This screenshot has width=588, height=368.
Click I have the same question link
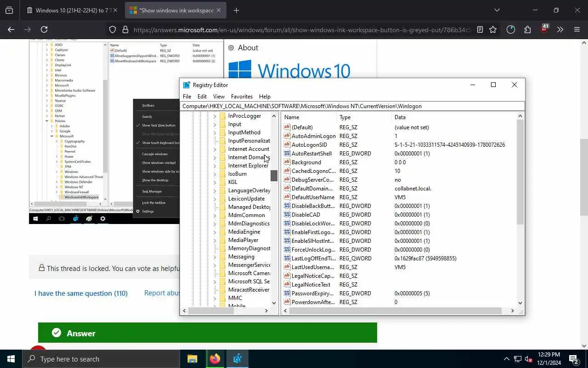[81, 293]
